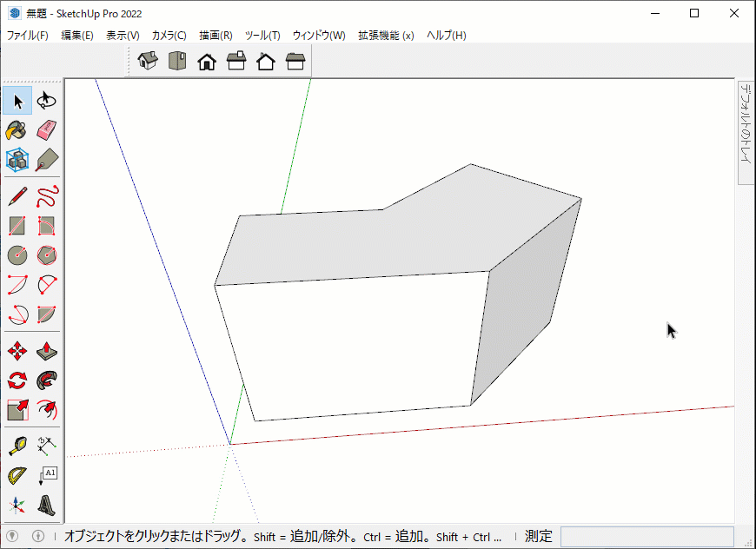Click the Make Component tool
Viewport: 756px width, 549px height.
(17, 160)
